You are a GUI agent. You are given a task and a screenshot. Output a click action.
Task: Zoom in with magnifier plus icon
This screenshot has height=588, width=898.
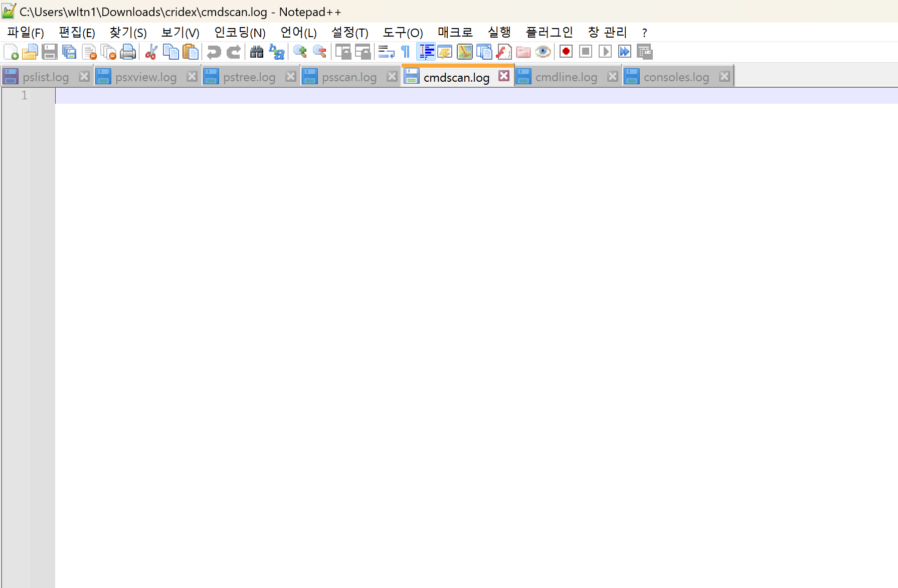[x=300, y=52]
